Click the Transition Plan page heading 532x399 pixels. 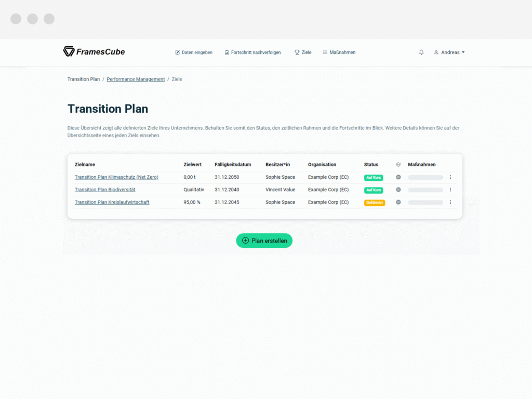pyautogui.click(x=108, y=109)
